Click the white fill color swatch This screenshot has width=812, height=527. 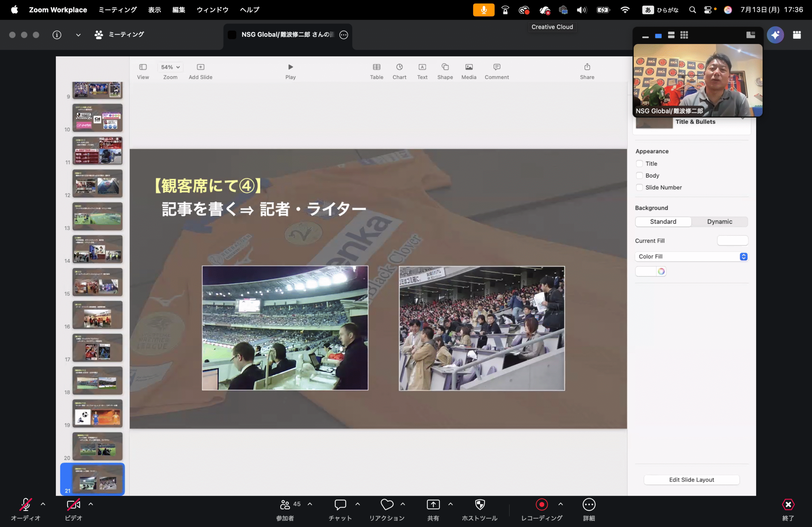click(646, 271)
